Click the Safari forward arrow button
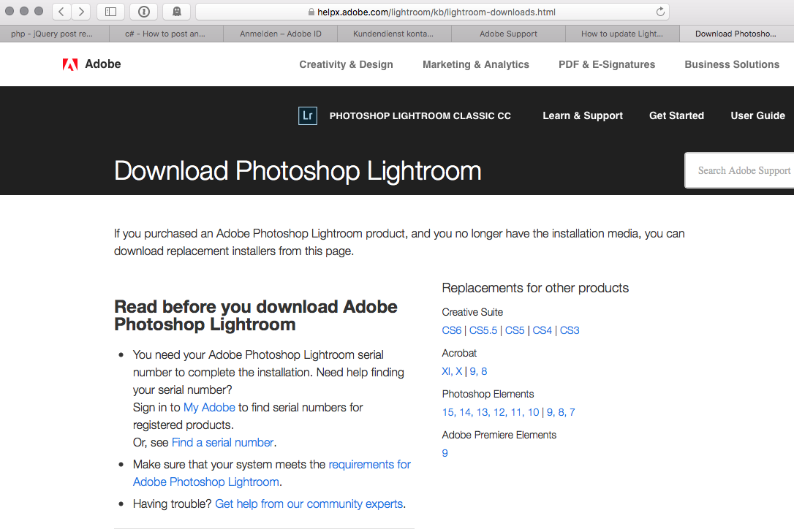794x532 pixels. (81, 12)
